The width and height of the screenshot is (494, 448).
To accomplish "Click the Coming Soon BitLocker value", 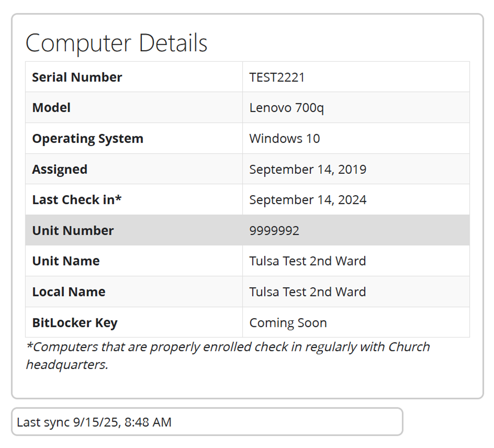I will [x=288, y=323].
